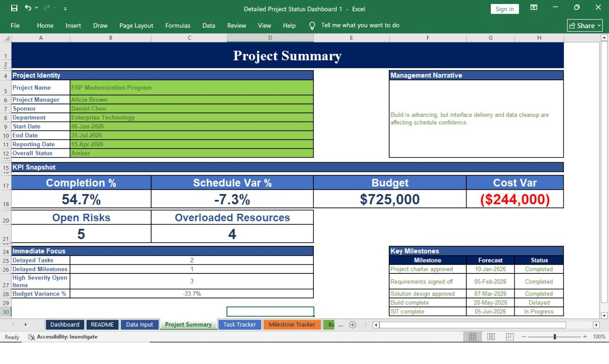Select the Overall Status Amber cell

[x=191, y=153]
